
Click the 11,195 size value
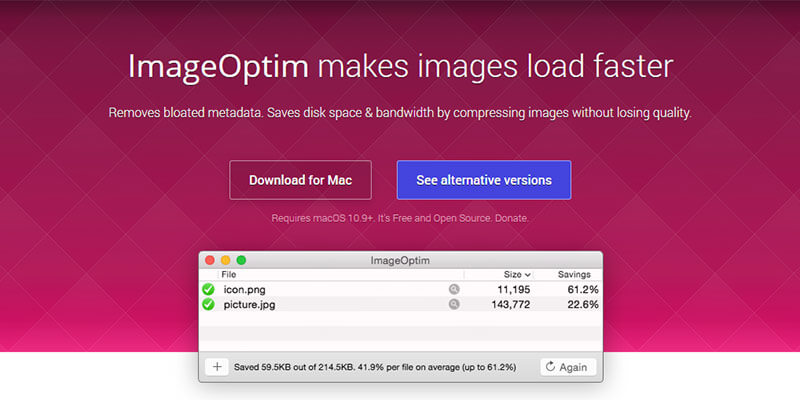click(514, 290)
